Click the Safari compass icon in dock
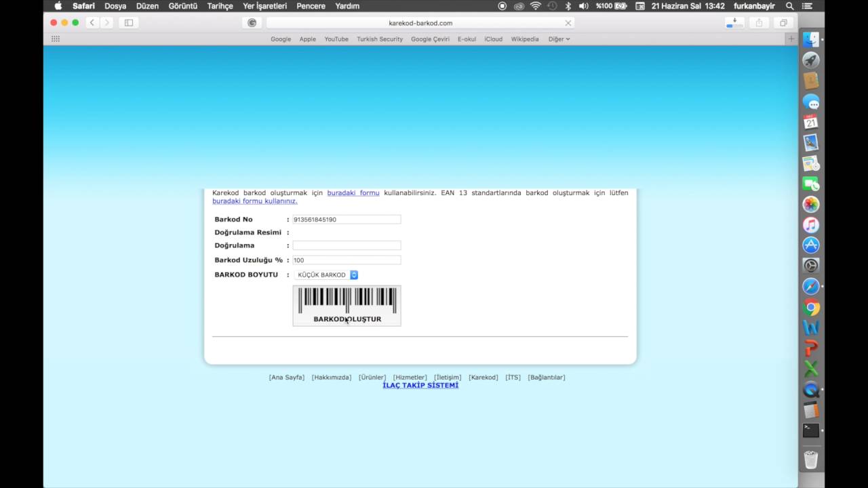 (811, 287)
